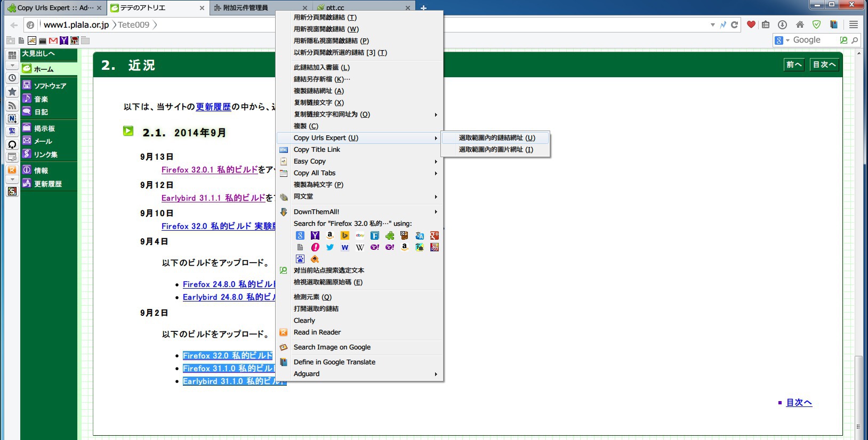Click the 目次へ button in green header
The image size is (868, 440).
click(x=824, y=64)
